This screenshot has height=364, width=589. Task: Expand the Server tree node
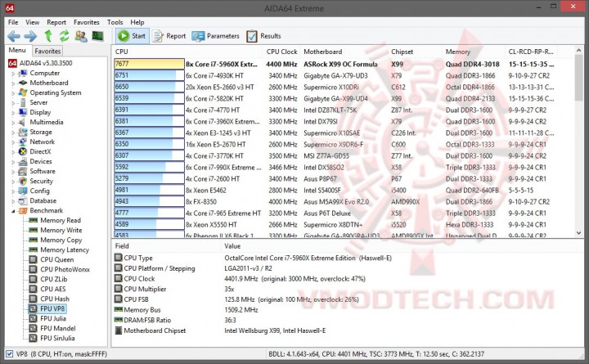pos(13,103)
